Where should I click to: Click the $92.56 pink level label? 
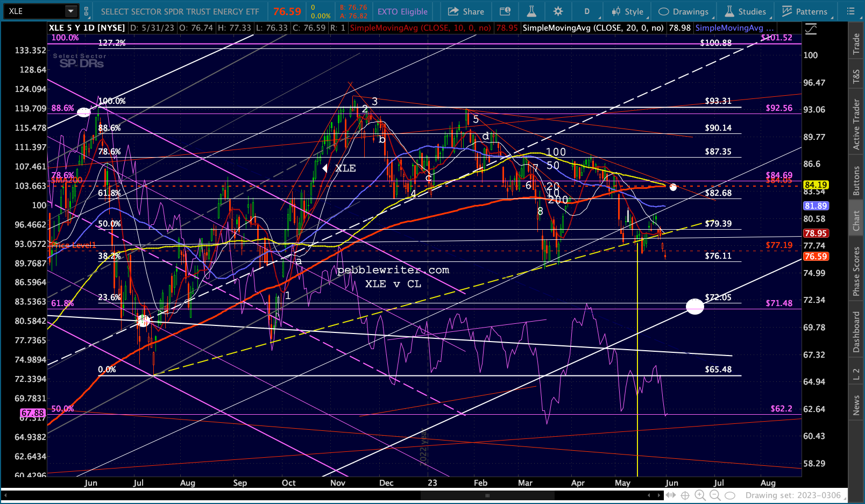click(x=779, y=108)
